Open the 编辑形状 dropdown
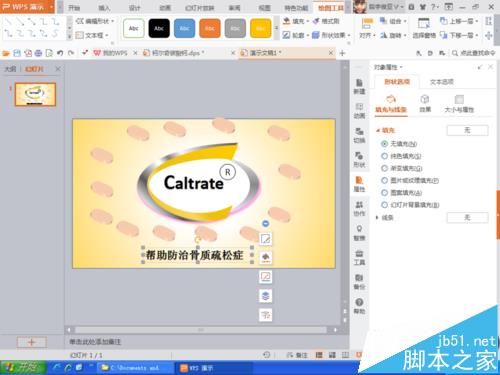 95,21
